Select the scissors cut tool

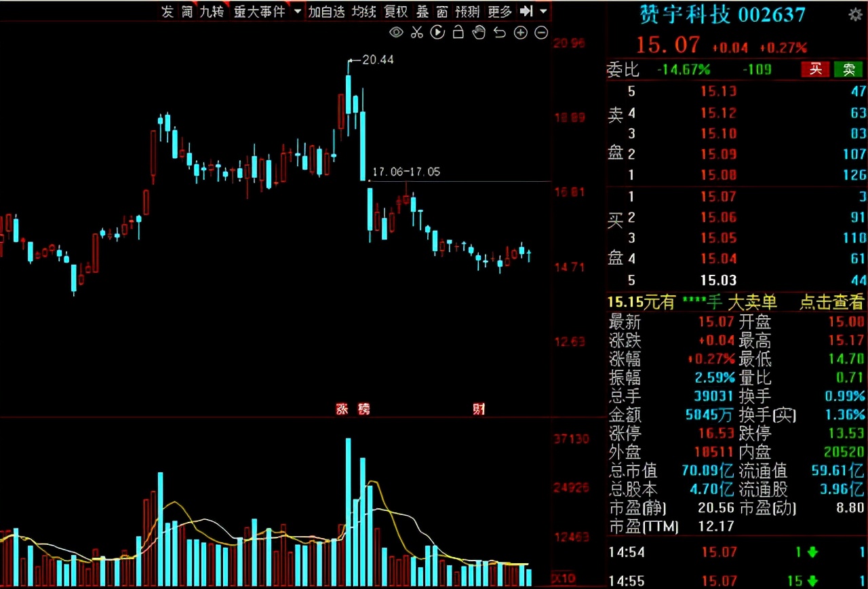(417, 32)
